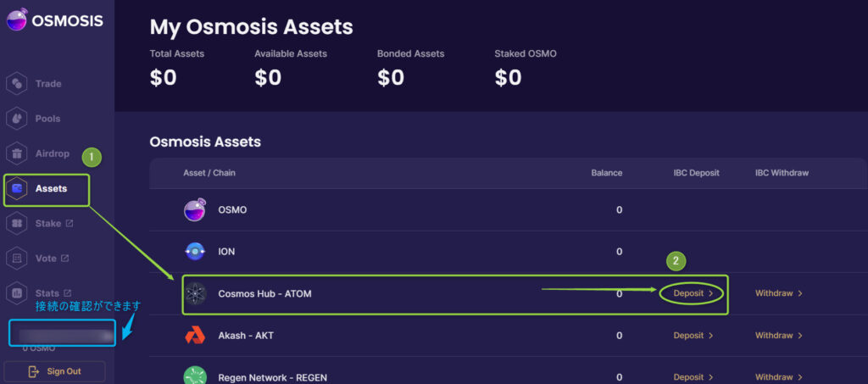The height and width of the screenshot is (384, 868).
Task: Select the 'Regen Network - REGEN' name
Action: 272,378
